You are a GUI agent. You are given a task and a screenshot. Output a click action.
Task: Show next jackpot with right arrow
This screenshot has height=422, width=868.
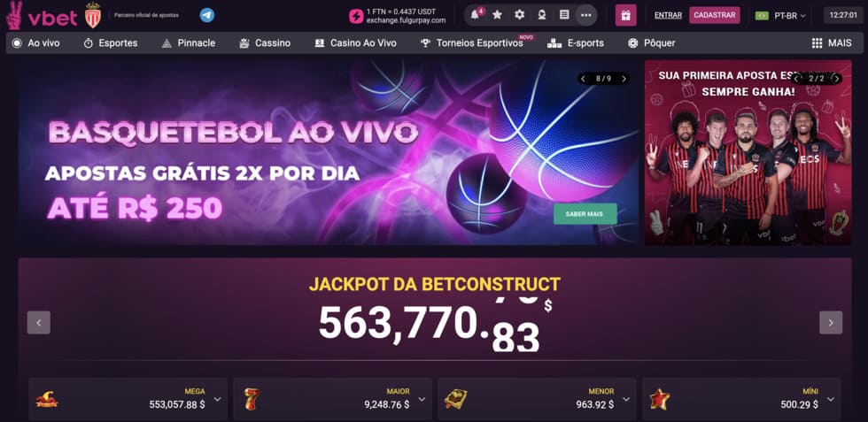click(831, 322)
